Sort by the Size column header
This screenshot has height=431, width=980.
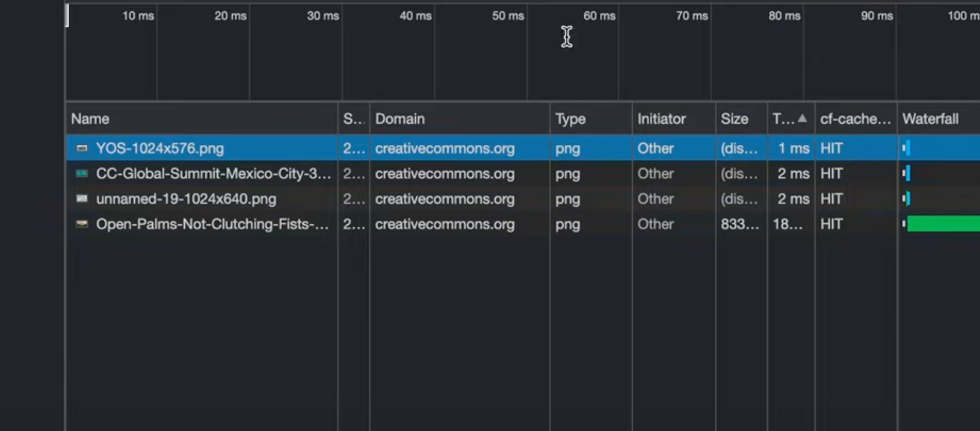coord(734,119)
